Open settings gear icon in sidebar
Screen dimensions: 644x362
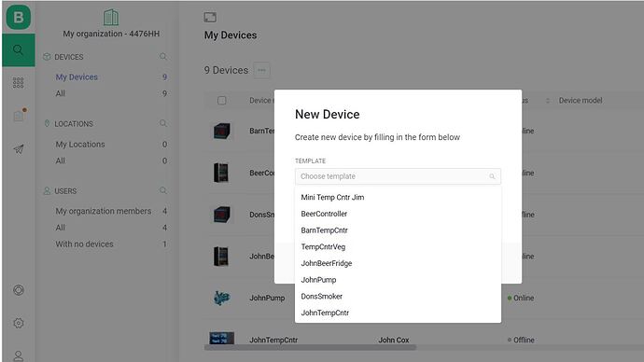[x=19, y=324]
